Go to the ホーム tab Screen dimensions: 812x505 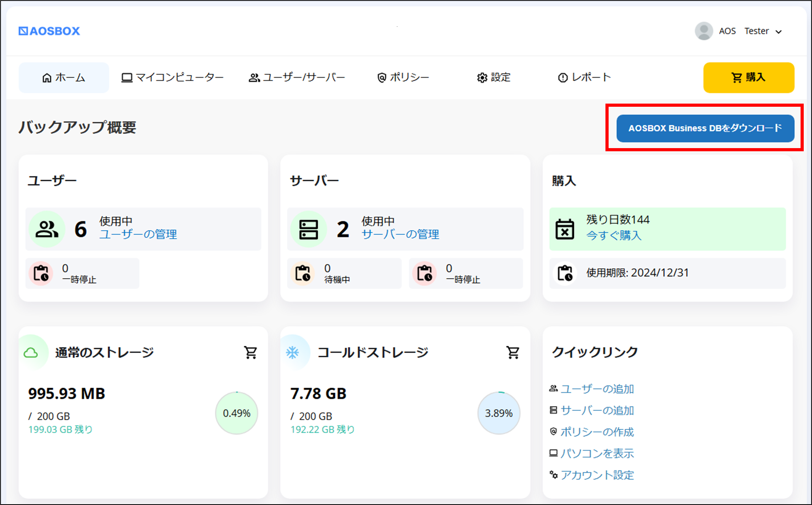click(x=64, y=78)
